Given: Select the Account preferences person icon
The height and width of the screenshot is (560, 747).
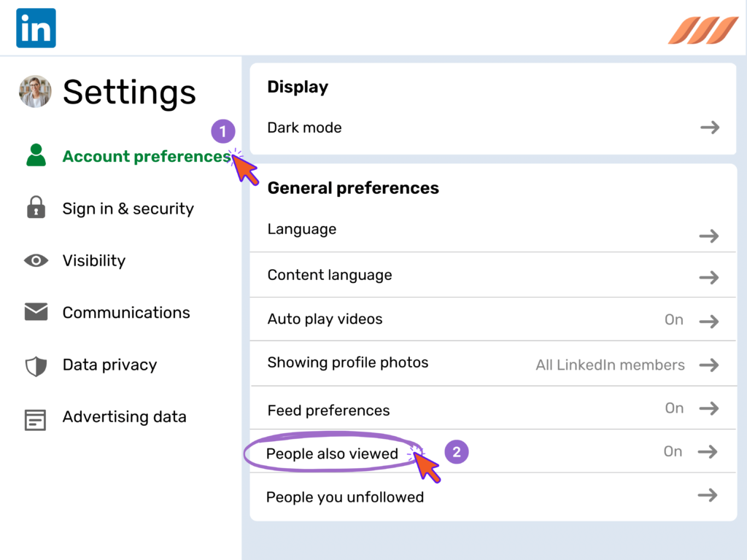Looking at the screenshot, I should (35, 155).
